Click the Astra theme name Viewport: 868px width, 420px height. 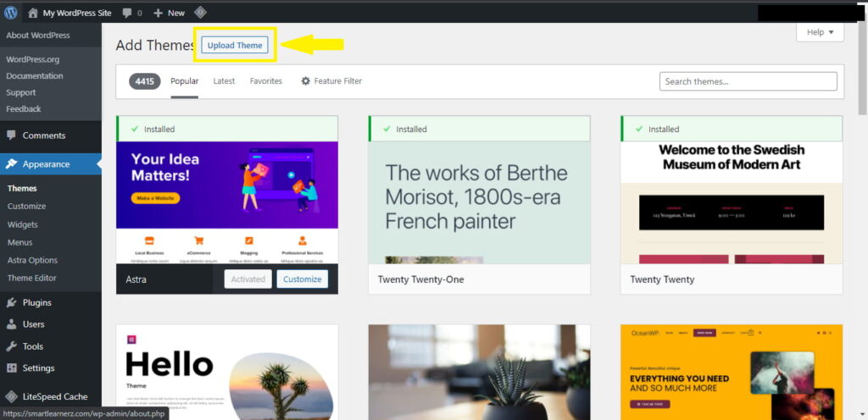[x=136, y=279]
